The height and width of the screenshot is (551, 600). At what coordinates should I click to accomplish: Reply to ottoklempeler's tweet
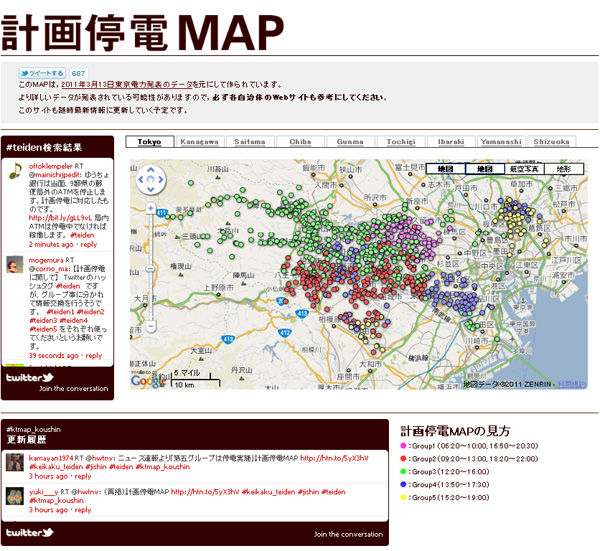pos(89,245)
